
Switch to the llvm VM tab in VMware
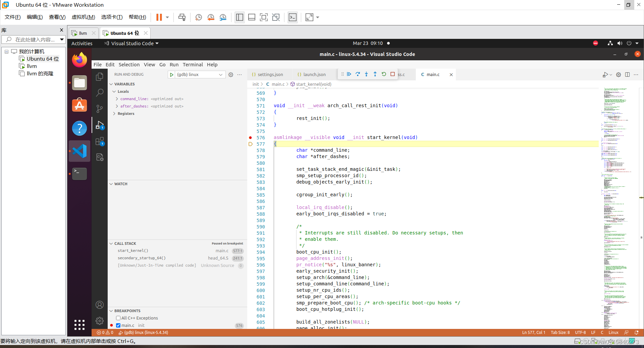[x=83, y=33]
